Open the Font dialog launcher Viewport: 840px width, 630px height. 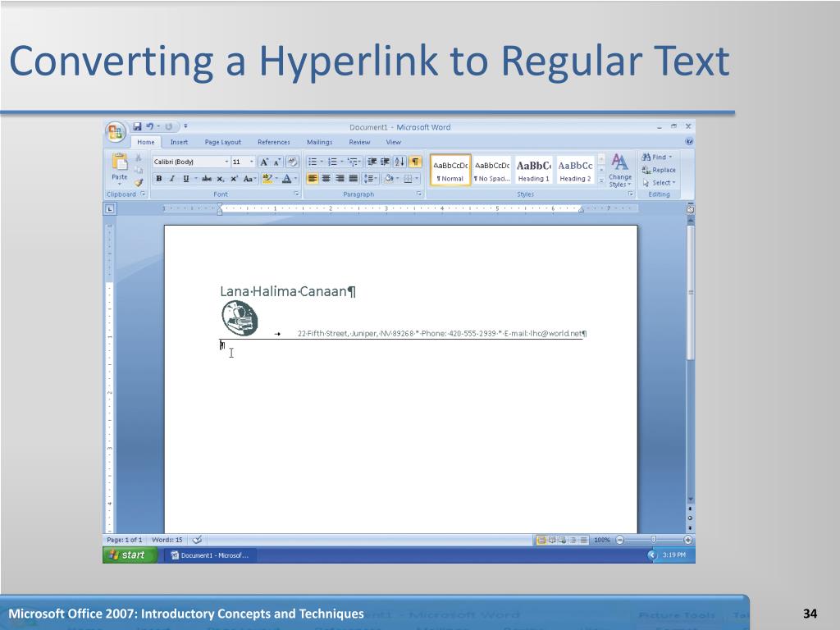click(x=296, y=194)
